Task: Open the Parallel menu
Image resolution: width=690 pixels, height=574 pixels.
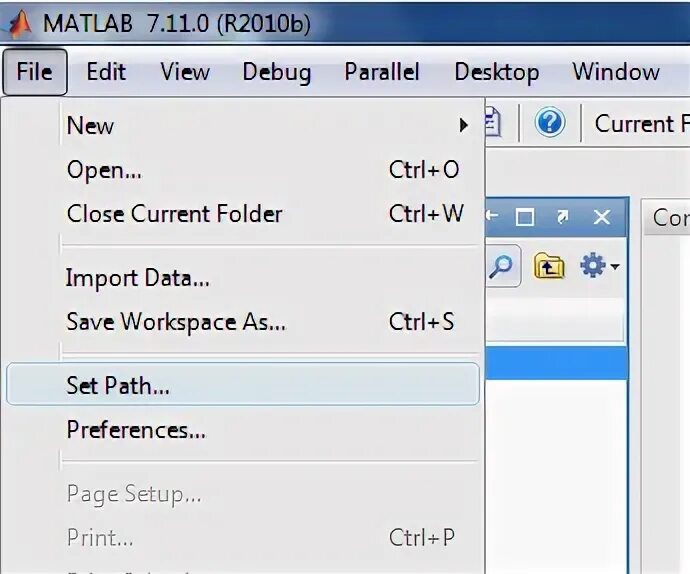Action: 382,72
